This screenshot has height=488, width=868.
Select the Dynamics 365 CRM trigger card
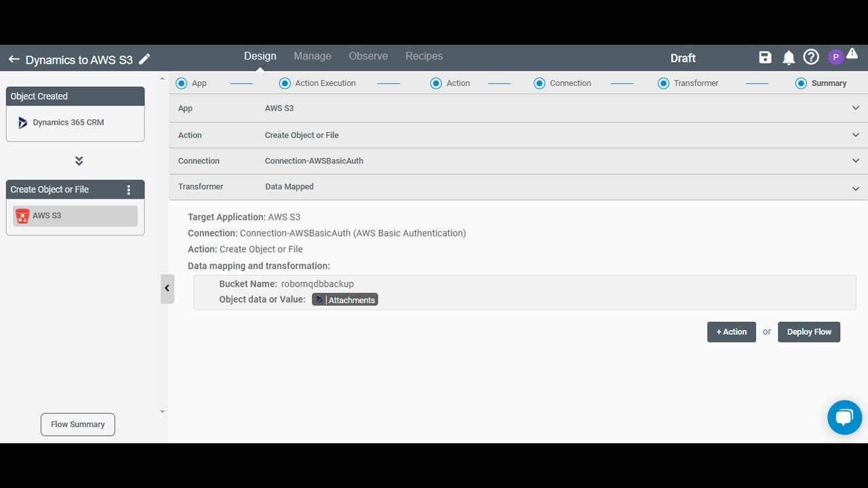75,123
